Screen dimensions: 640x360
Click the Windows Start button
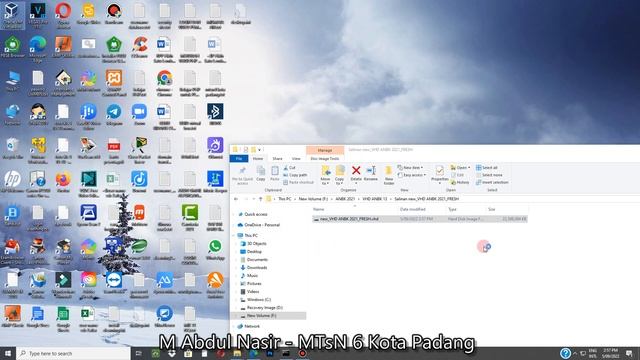click(8, 353)
